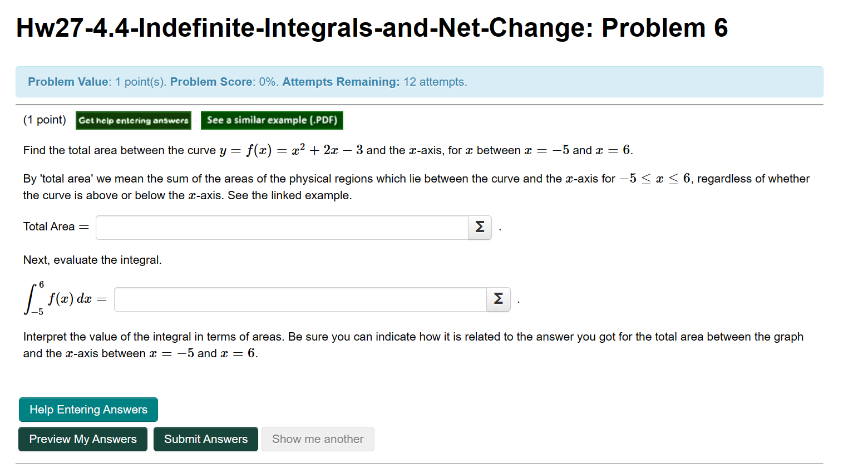Click the Total Area answer input box
Image resolution: width=868 pixels, height=468 pixels.
282,227
